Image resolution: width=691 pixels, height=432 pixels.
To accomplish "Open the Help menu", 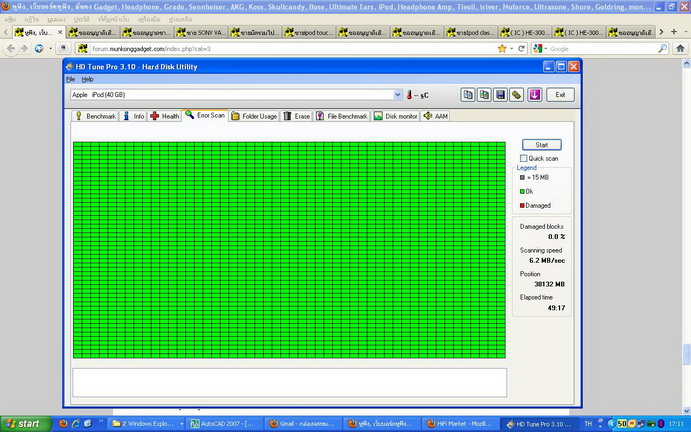I will (87, 79).
